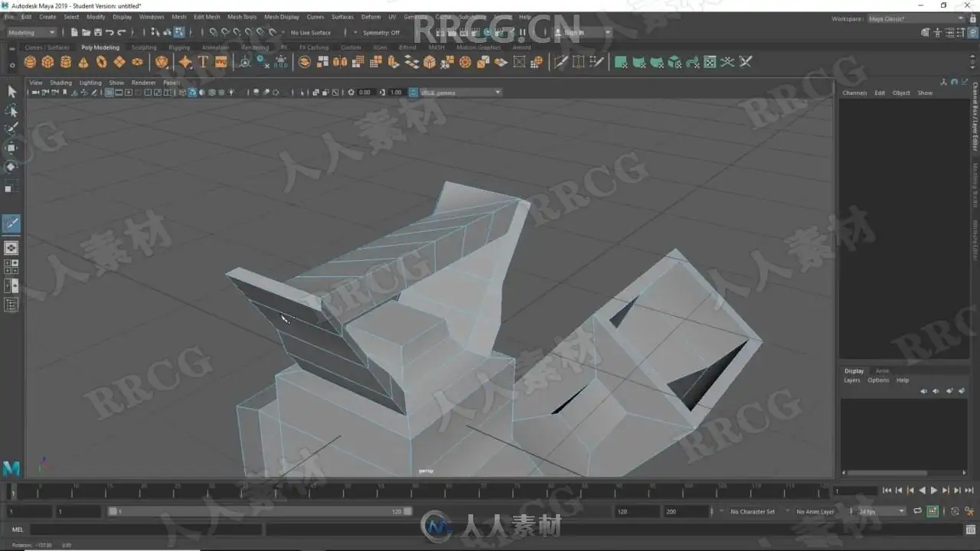Image resolution: width=980 pixels, height=551 pixels.
Task: Click the Open scene folder icon
Action: coord(86,32)
